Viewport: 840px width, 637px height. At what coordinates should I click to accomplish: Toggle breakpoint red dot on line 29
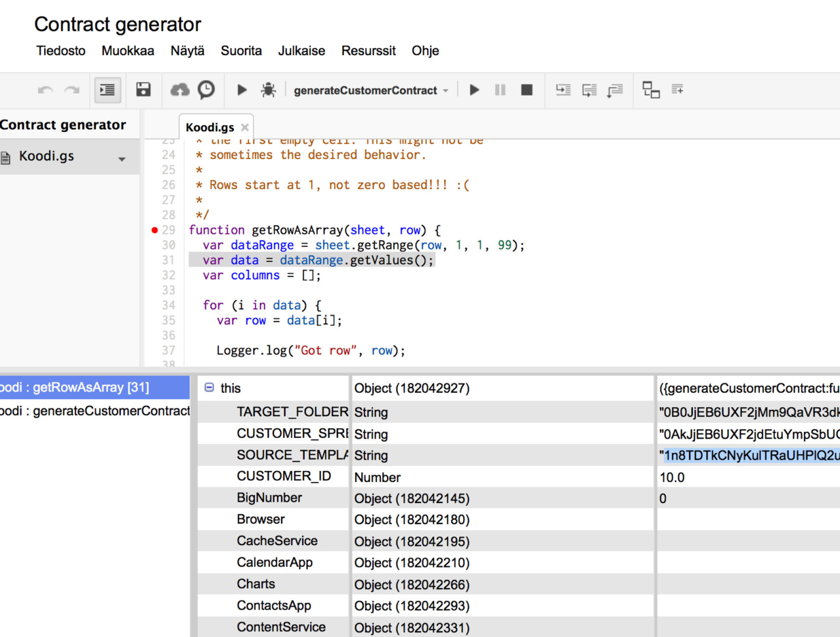click(154, 231)
